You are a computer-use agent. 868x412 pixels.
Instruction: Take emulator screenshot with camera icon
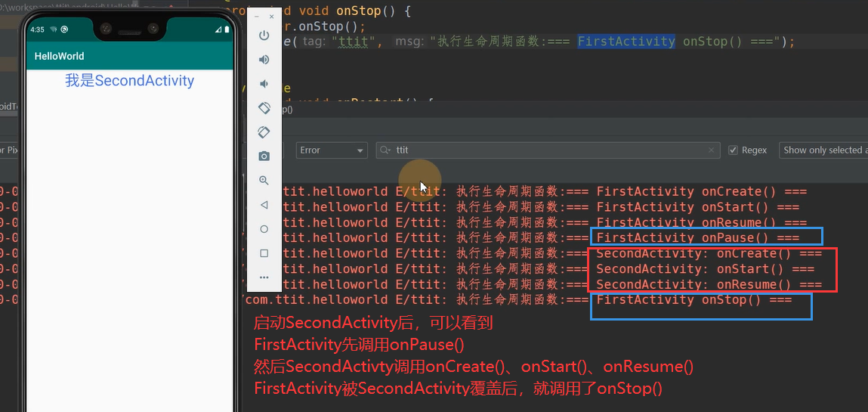coord(264,156)
